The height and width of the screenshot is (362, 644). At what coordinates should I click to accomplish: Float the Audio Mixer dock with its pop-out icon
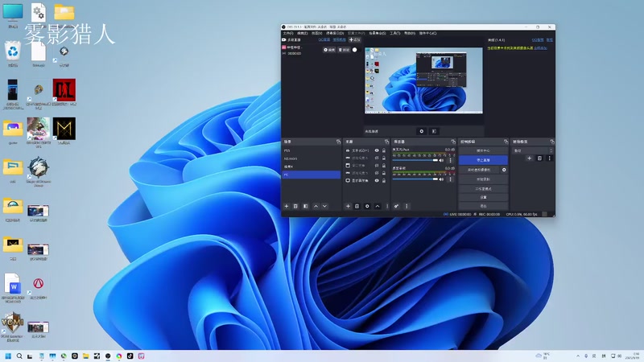coord(453,142)
